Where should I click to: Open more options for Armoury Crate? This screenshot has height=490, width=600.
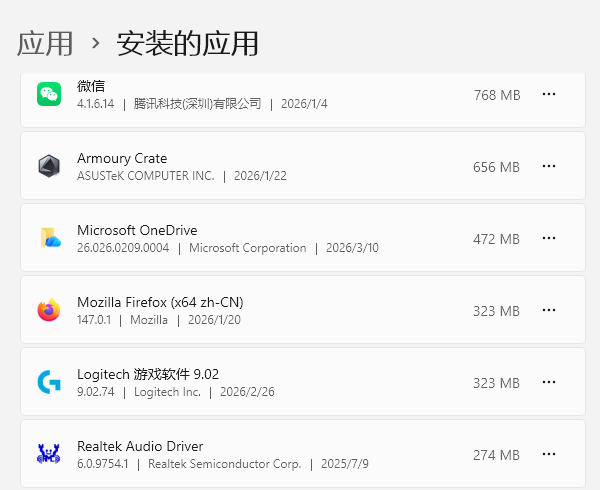[549, 167]
